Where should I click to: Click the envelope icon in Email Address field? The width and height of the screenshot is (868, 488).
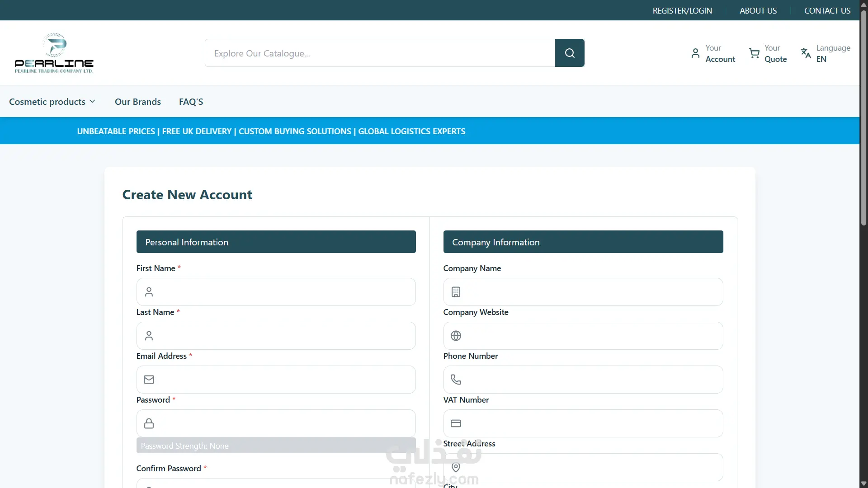point(149,380)
